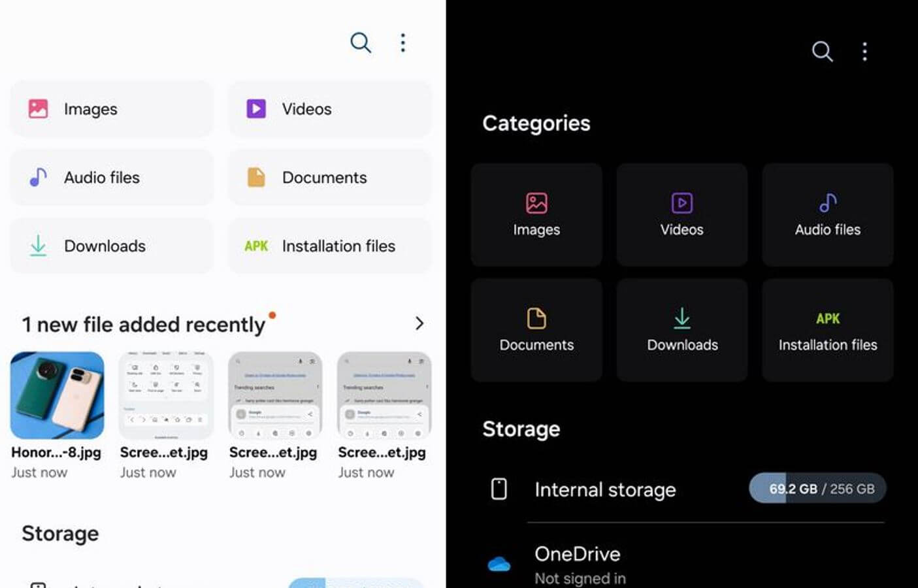
Task: Open Documents category in light panel
Action: tap(329, 178)
